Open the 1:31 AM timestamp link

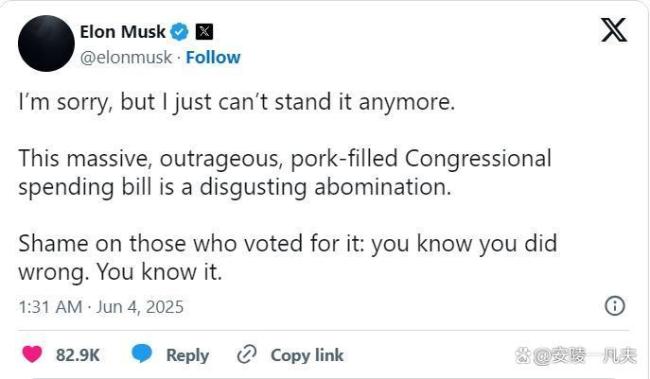pyautogui.click(x=50, y=307)
